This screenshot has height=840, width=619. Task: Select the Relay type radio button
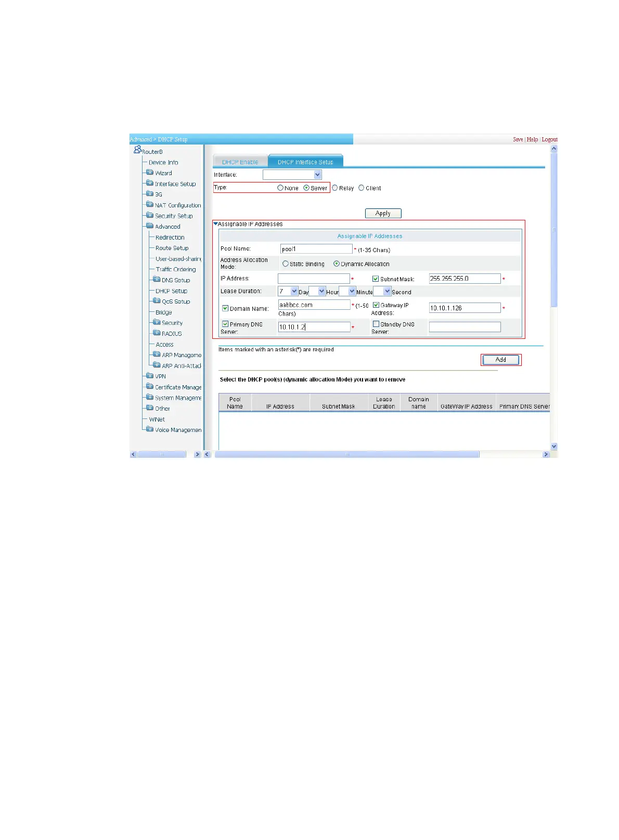pos(335,188)
